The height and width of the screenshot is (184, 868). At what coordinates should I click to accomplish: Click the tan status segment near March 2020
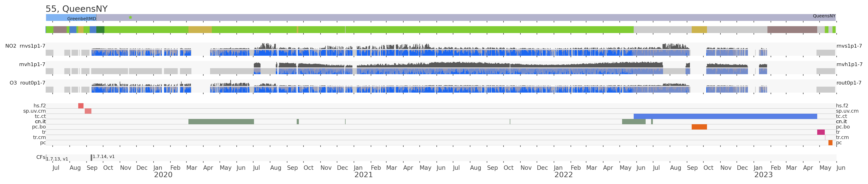[x=200, y=30]
